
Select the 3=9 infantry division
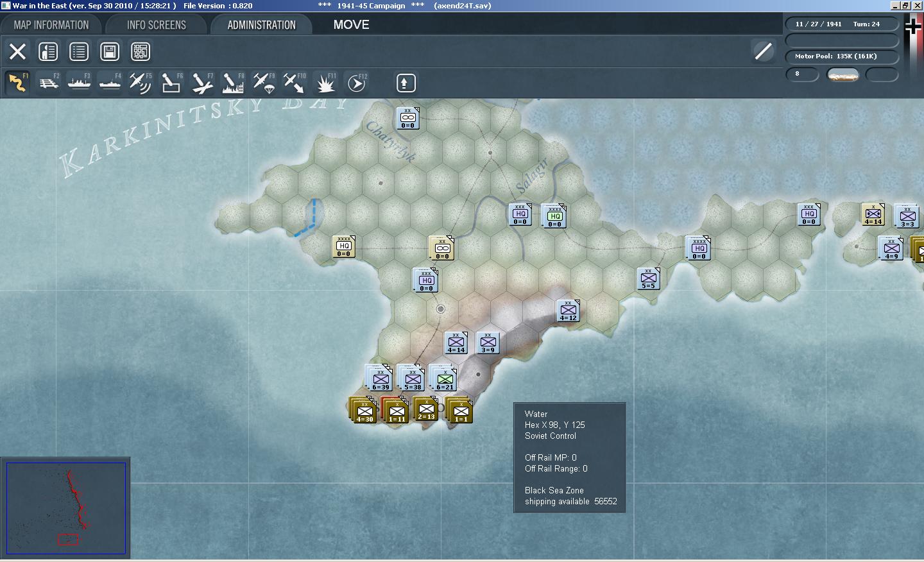click(488, 343)
